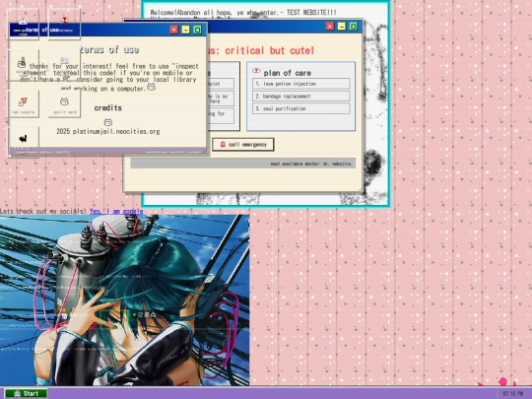Maximize the 'critical but cute' status window

click(x=353, y=27)
